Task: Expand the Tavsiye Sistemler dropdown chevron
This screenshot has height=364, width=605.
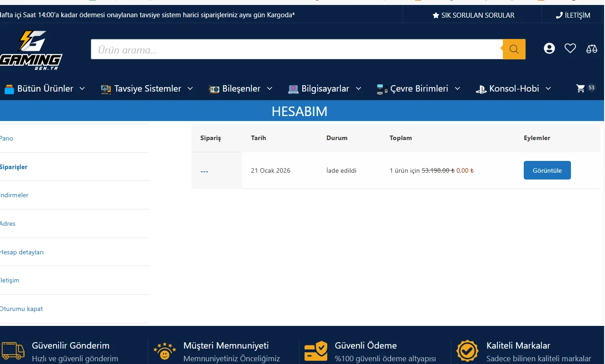Action: (x=190, y=88)
